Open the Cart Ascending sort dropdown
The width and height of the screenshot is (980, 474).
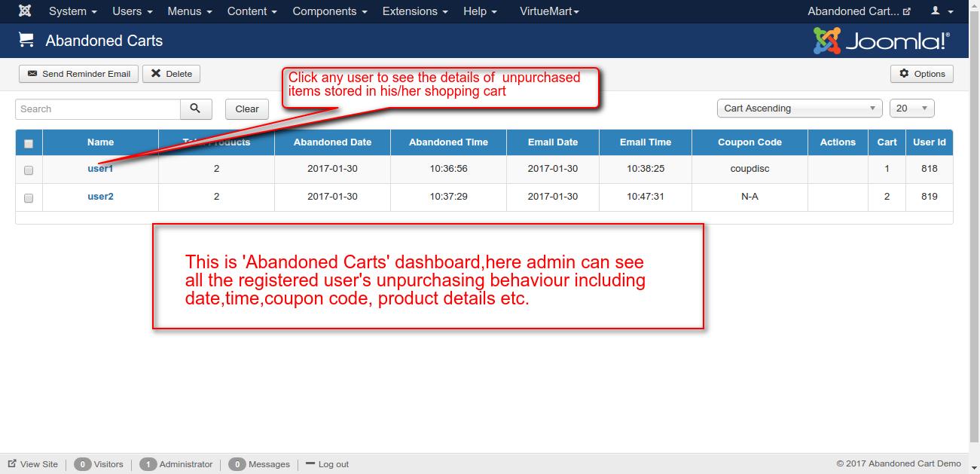click(800, 109)
